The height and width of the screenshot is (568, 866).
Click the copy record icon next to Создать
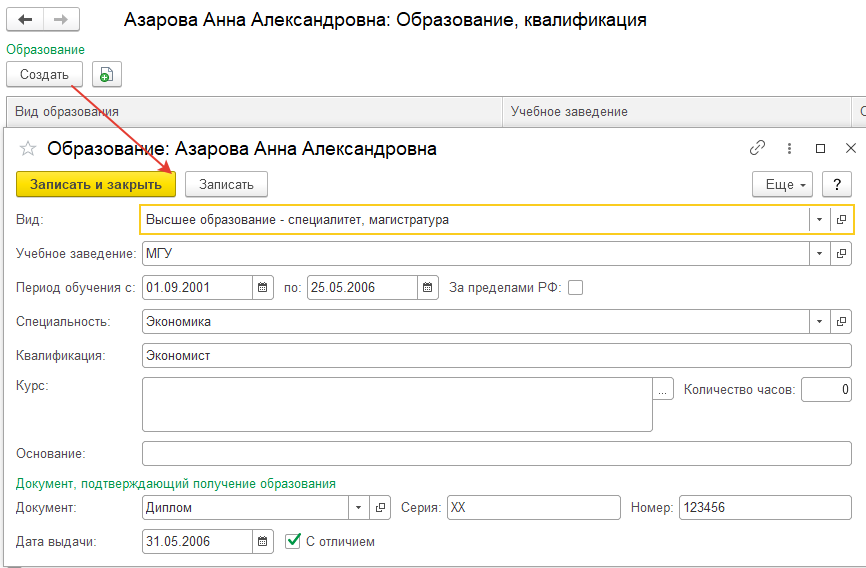click(x=106, y=74)
